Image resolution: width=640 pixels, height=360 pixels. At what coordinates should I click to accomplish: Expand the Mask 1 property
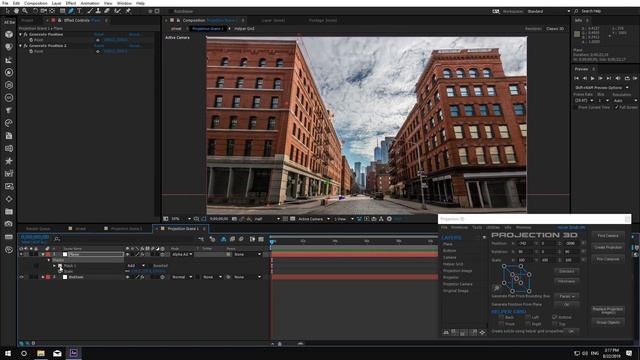pyautogui.click(x=54, y=266)
